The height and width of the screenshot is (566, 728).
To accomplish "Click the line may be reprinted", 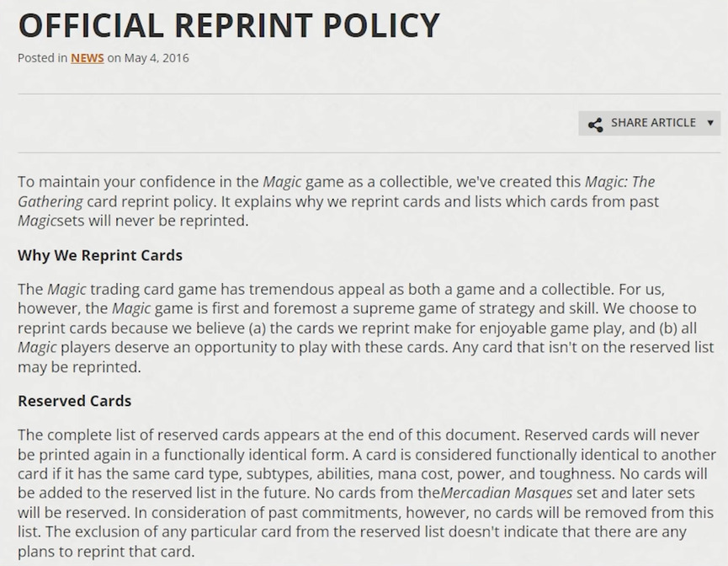I will click(x=79, y=367).
